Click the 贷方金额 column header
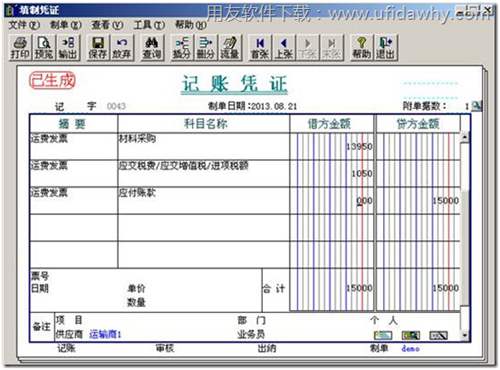The width and height of the screenshot is (500, 370). tap(418, 124)
